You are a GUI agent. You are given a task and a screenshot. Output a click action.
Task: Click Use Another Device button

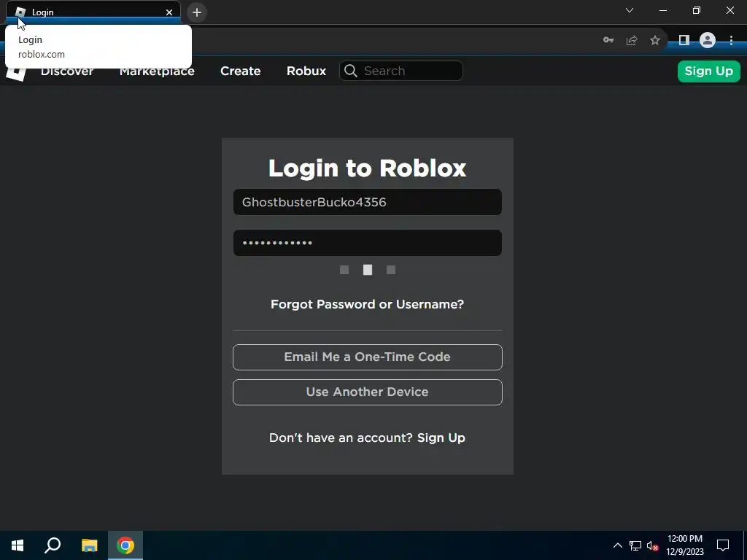pos(368,392)
